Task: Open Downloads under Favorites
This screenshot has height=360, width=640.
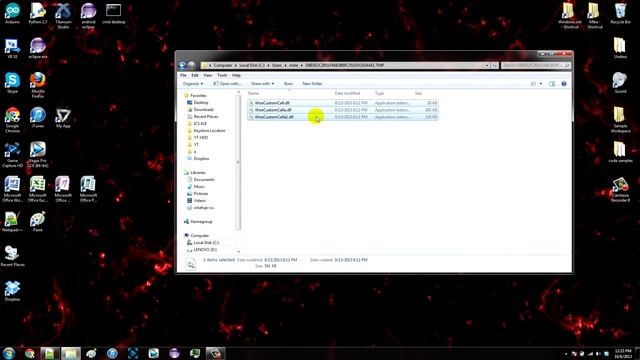Action: coord(203,109)
